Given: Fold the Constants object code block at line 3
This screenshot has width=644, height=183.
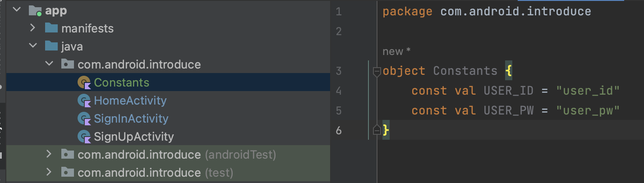Looking at the screenshot, I should coord(377,71).
